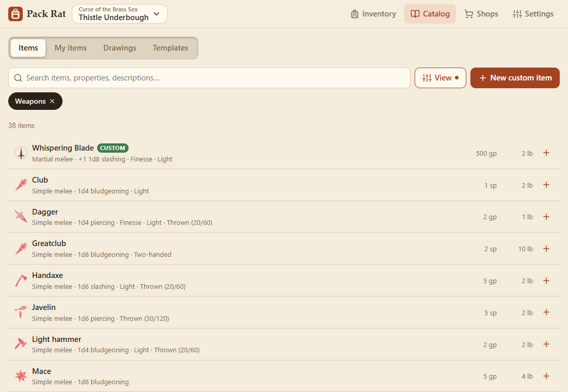Add Greatclub using its plus icon

(x=546, y=248)
